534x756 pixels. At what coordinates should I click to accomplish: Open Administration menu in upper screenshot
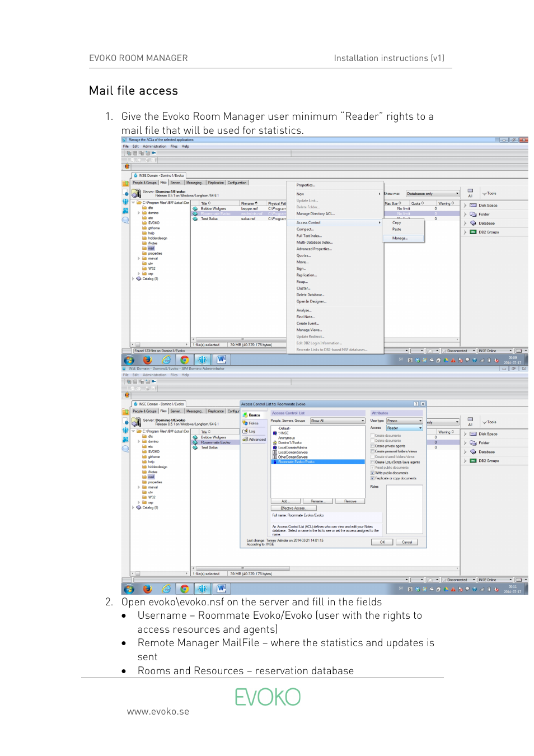click(x=154, y=146)
